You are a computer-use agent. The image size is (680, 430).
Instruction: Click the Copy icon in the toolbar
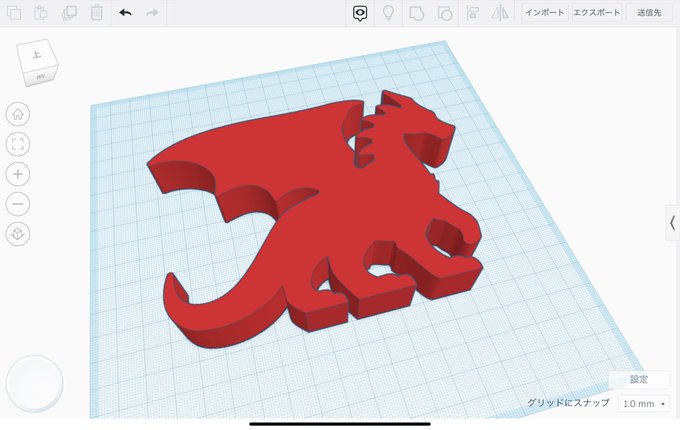(x=14, y=13)
